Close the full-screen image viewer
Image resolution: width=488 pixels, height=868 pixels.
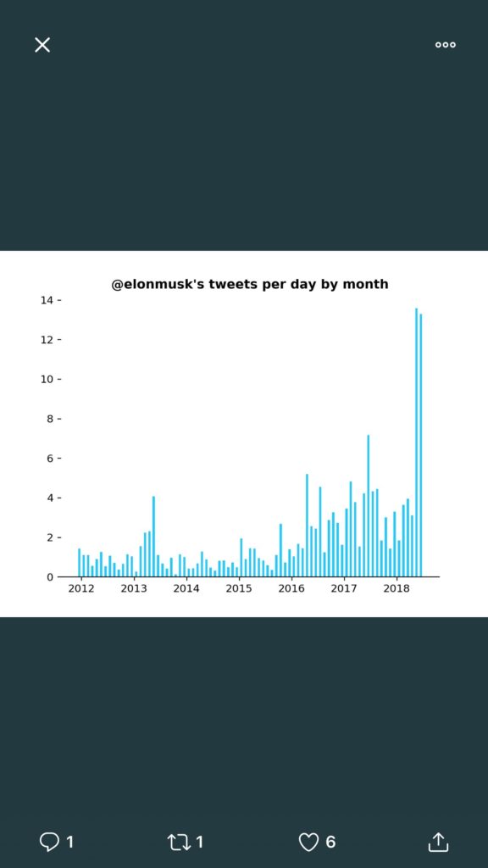click(42, 45)
